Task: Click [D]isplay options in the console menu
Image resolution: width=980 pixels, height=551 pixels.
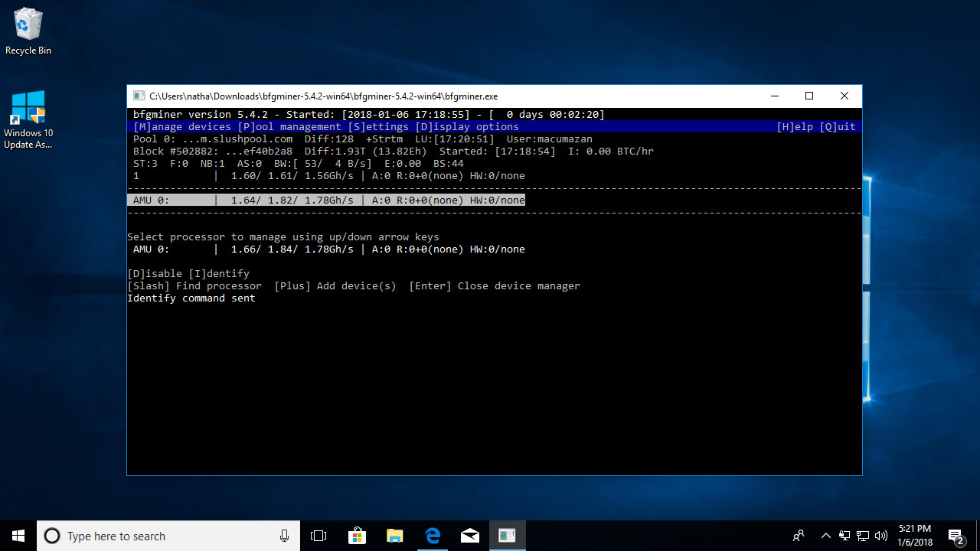Action: click(467, 127)
